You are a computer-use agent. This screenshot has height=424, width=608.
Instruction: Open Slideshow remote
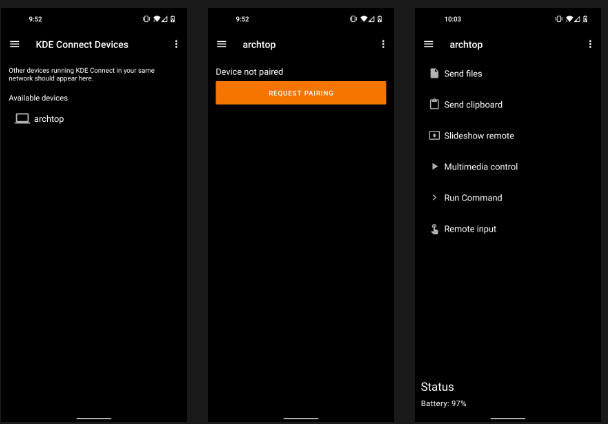(x=479, y=136)
